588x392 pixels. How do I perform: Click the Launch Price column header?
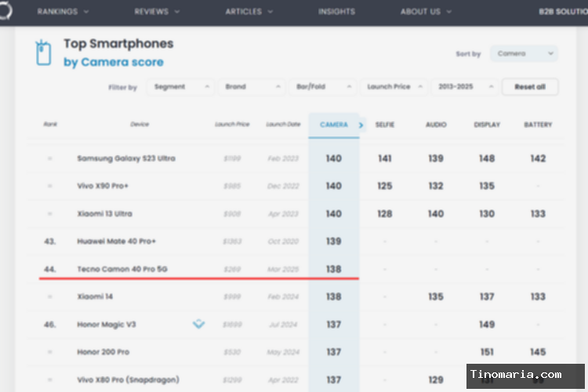232,124
